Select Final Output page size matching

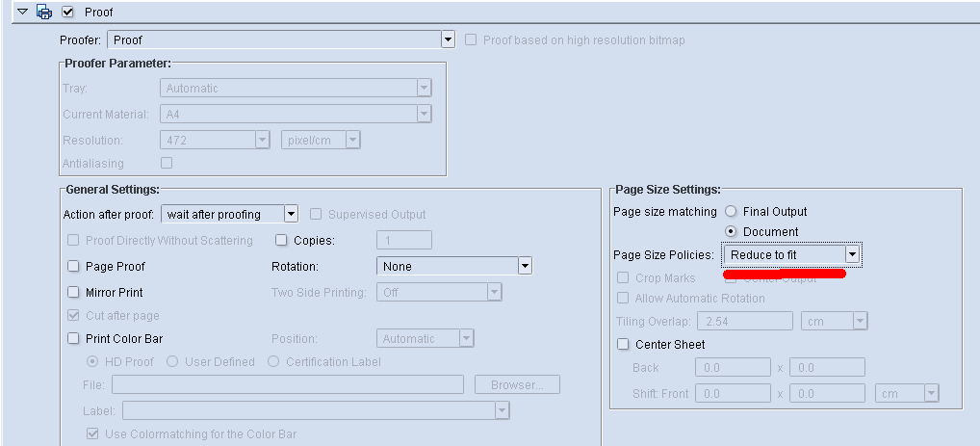(732, 211)
